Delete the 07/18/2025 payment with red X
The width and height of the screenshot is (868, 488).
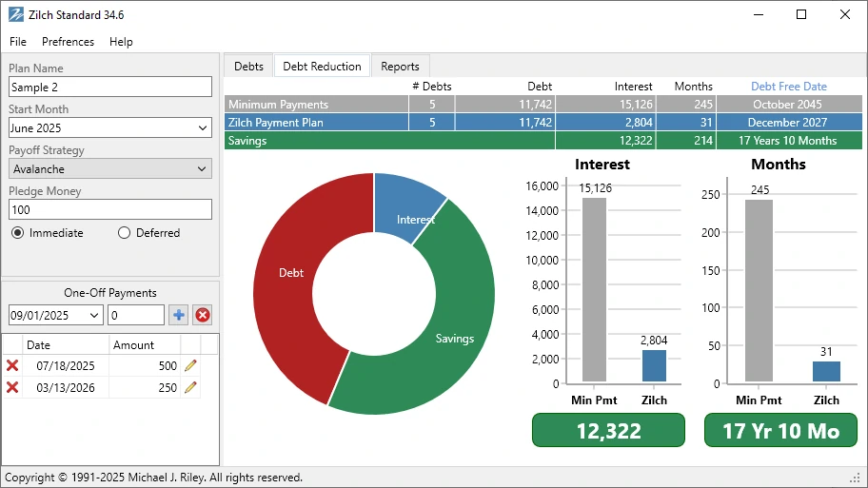12,365
